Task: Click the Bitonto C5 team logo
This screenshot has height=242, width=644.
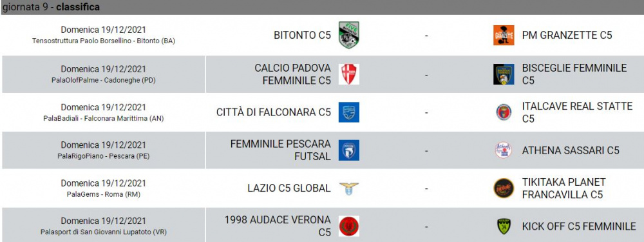Action: pos(348,35)
